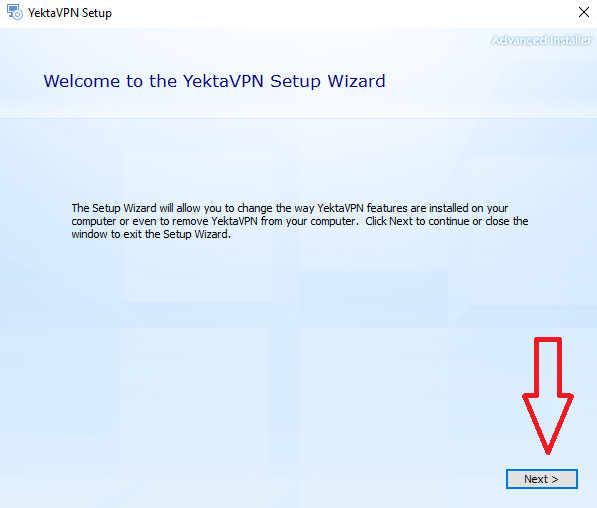Close the YektaVPN Setup window
The image size is (597, 508).
tap(584, 12)
